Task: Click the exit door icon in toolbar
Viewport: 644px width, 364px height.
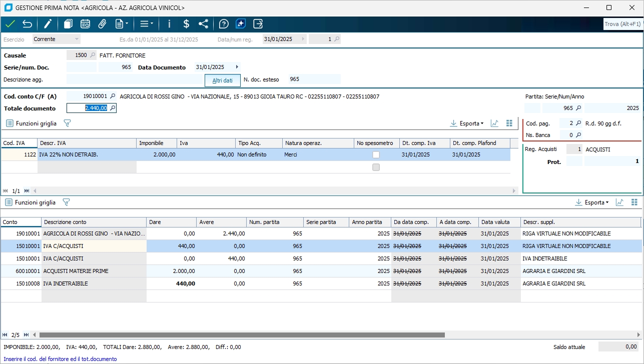Action: tap(258, 24)
